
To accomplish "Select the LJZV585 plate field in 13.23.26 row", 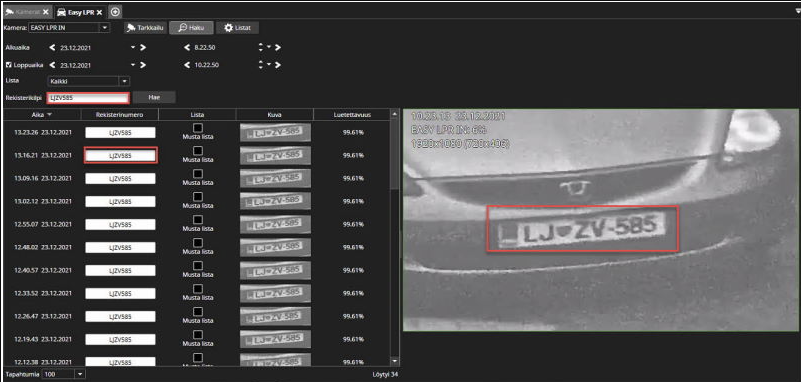I will coord(121,132).
